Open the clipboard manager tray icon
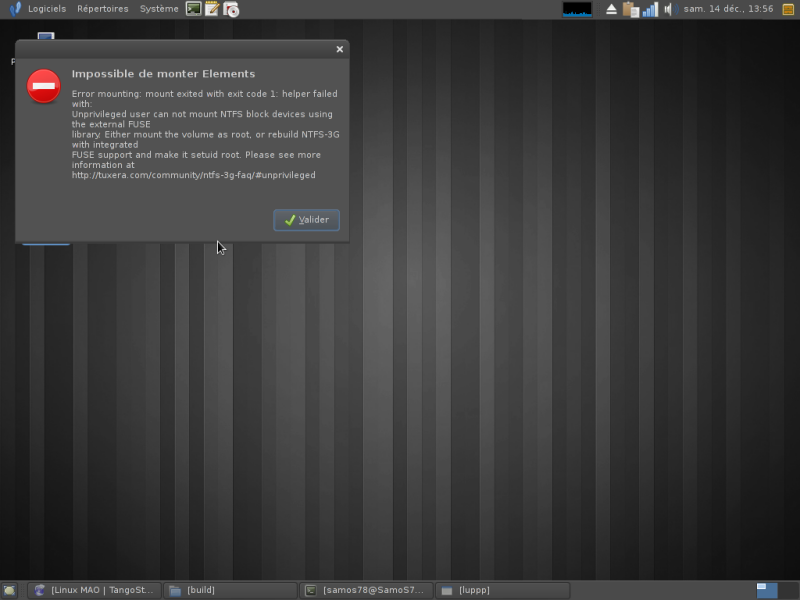Screen dimensions: 800x600 (631, 9)
